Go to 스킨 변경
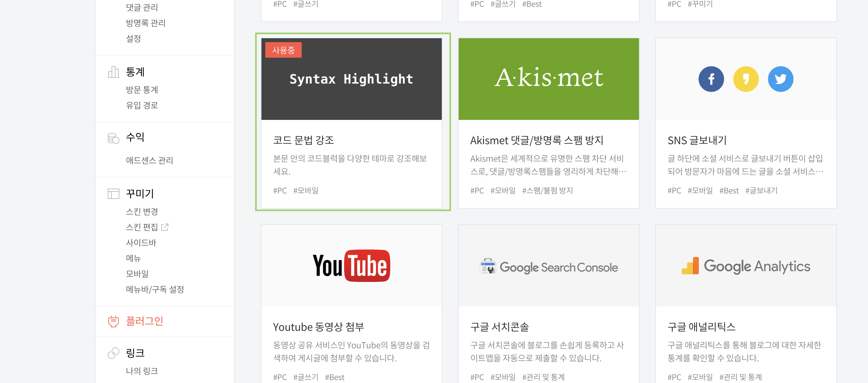The height and width of the screenshot is (383, 868). click(x=142, y=211)
